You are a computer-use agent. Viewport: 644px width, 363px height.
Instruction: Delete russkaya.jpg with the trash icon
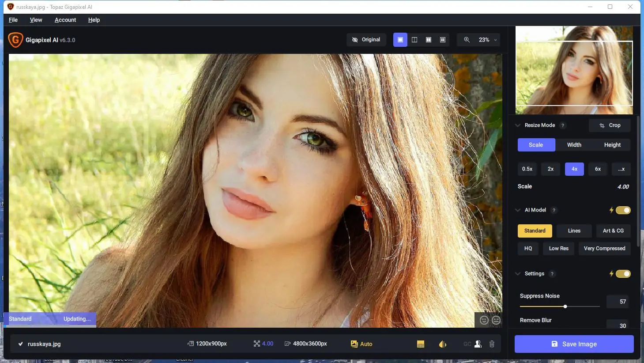click(x=492, y=344)
